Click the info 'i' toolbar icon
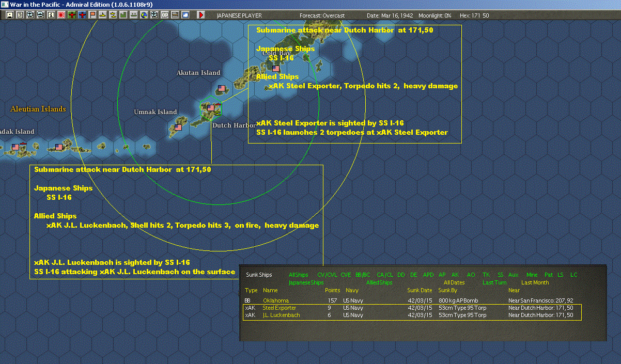Viewport: 621px width, 364px height. [51, 15]
